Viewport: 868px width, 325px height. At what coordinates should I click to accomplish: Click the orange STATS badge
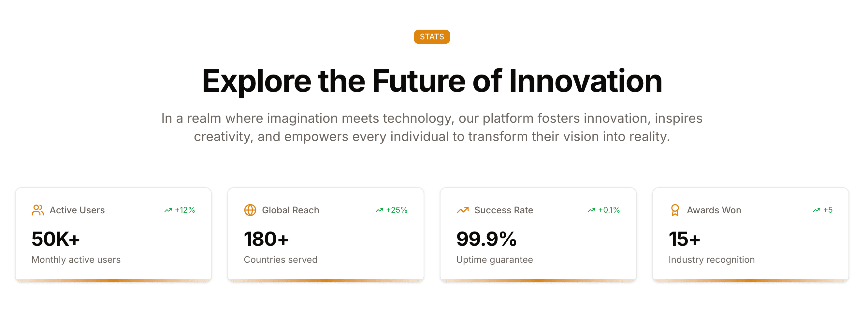tap(432, 37)
